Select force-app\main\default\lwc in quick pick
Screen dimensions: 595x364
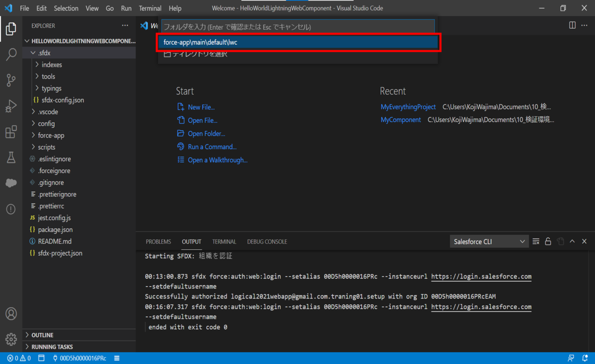point(299,43)
